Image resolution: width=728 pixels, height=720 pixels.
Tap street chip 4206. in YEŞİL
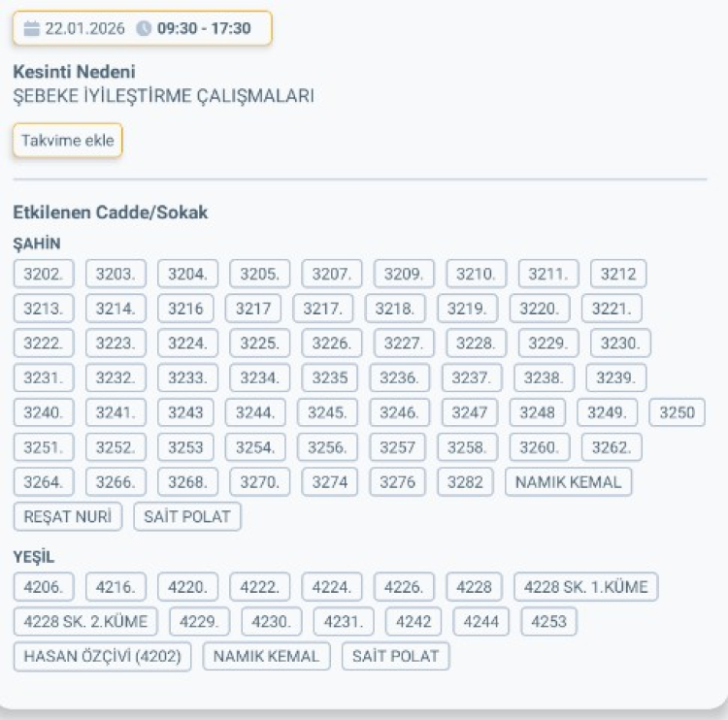point(44,586)
